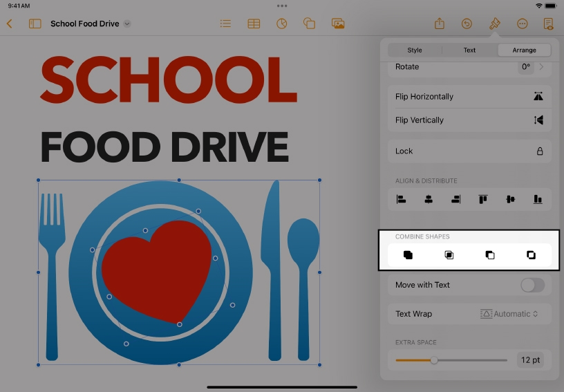The image size is (564, 392).
Task: Open the Text Wrap Automatic dropdown
Action: [511, 314]
